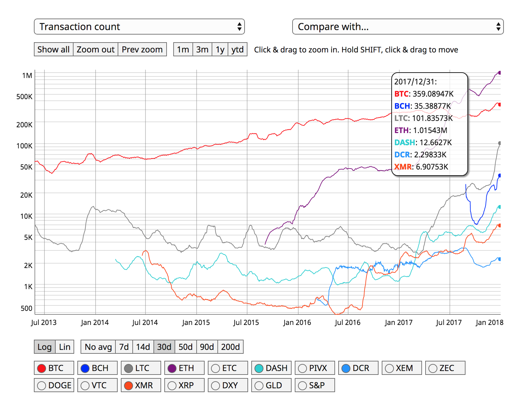Click the Prev zoom button
532x419 pixels.
coord(142,49)
